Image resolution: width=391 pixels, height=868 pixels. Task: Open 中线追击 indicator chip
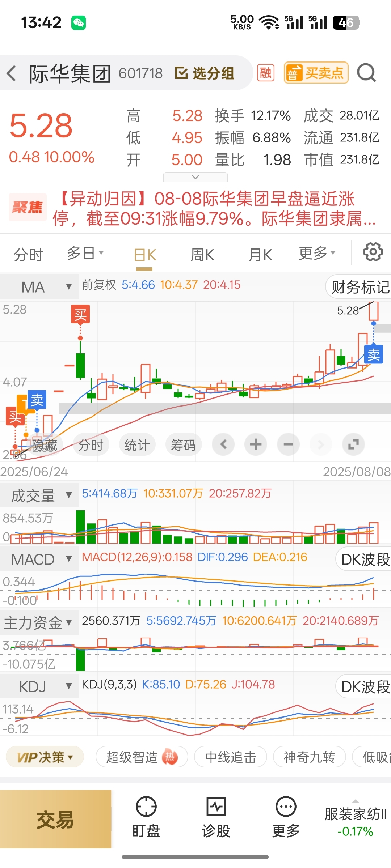coord(231,757)
